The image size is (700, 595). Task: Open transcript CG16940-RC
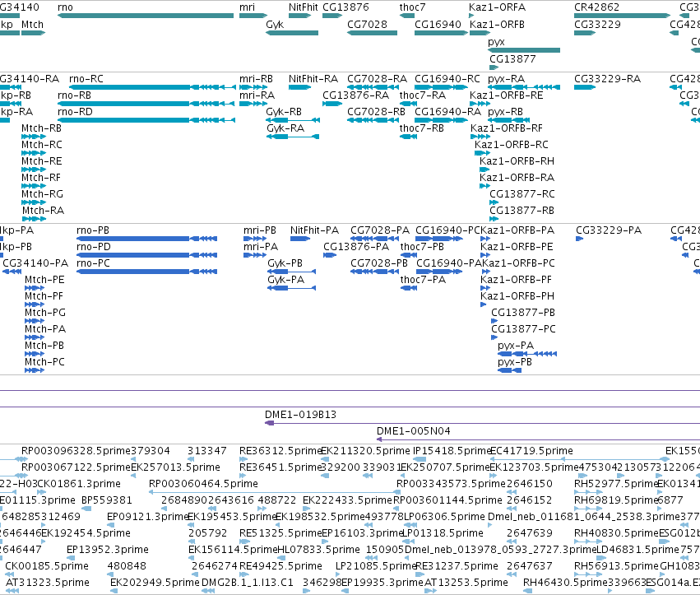point(447,79)
